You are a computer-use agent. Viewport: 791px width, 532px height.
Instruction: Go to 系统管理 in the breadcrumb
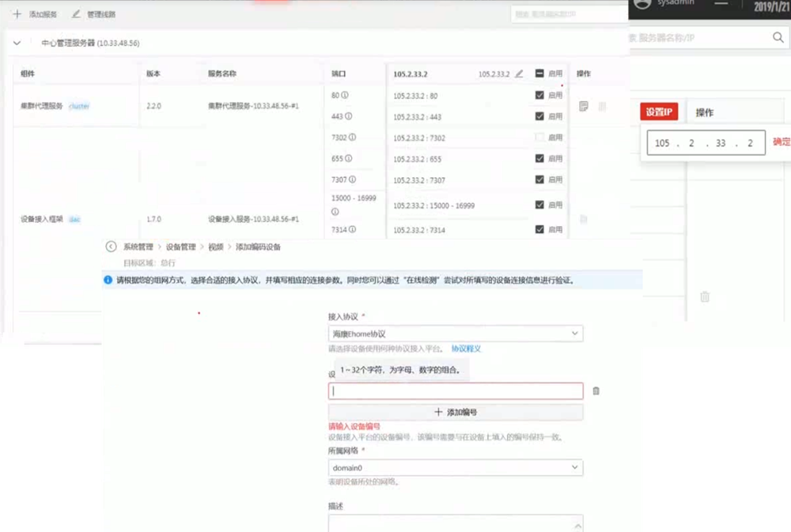pyautogui.click(x=138, y=247)
